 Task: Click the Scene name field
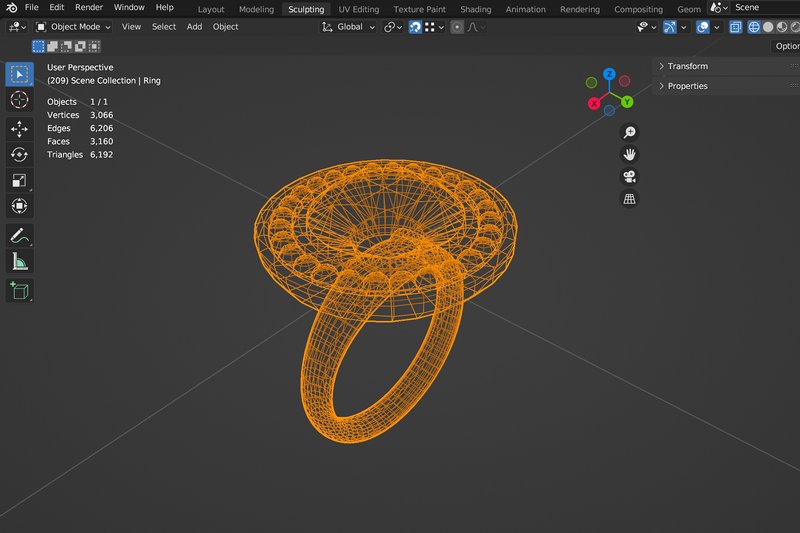(x=766, y=8)
